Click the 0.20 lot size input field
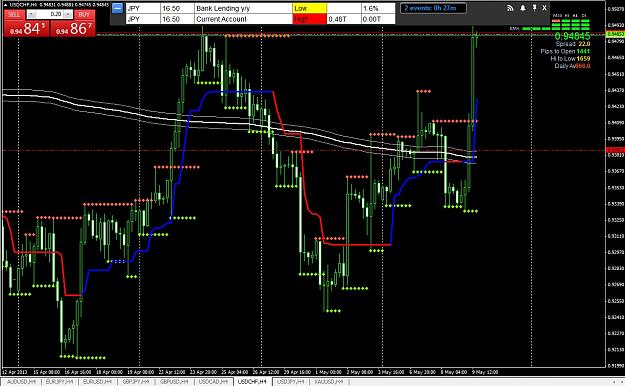 [49, 14]
